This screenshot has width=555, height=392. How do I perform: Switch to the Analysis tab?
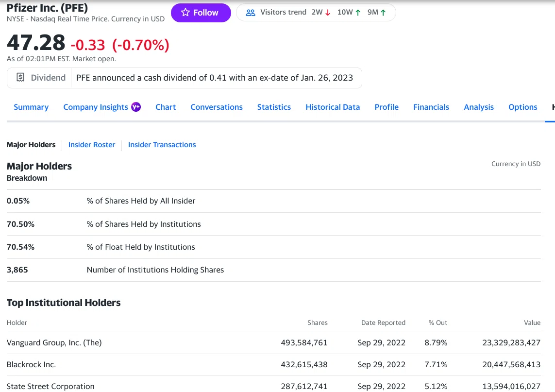[x=479, y=107]
